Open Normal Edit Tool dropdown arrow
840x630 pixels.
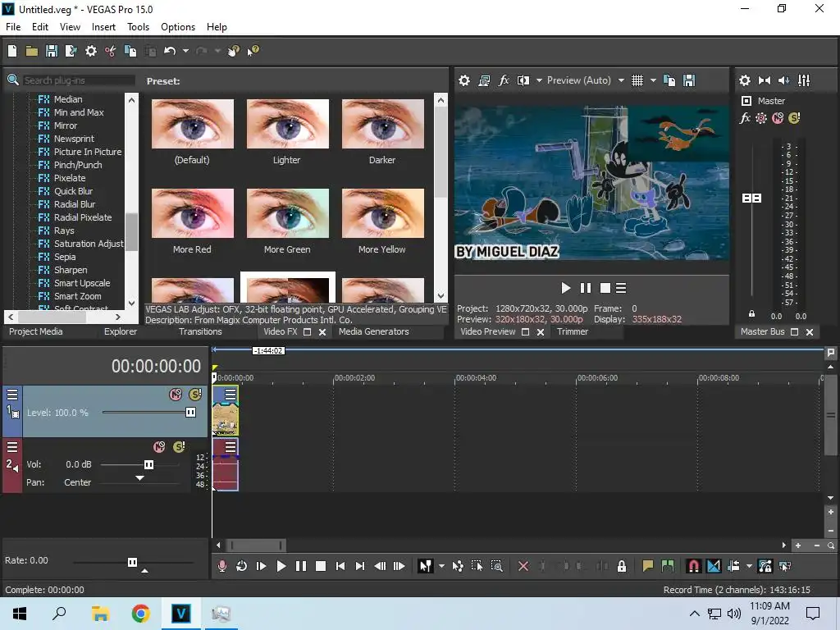441,566
